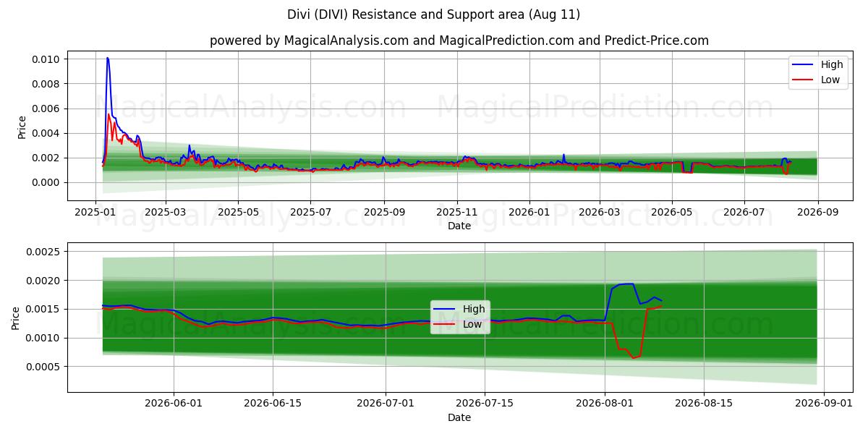Click the x-axis date '2026-05'

[671, 213]
